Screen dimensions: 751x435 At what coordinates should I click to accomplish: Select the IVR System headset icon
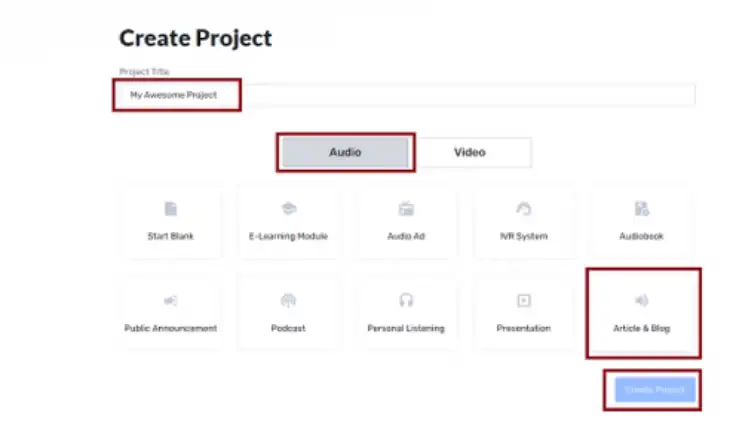523,209
